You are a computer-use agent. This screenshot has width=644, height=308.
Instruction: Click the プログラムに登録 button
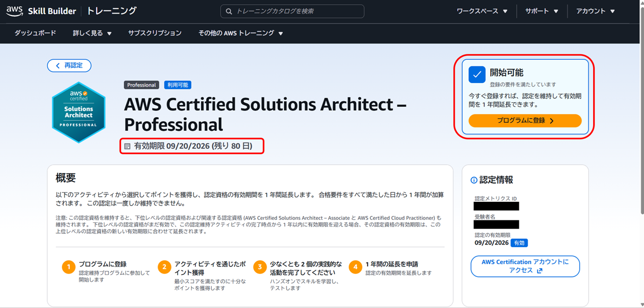coord(525,121)
